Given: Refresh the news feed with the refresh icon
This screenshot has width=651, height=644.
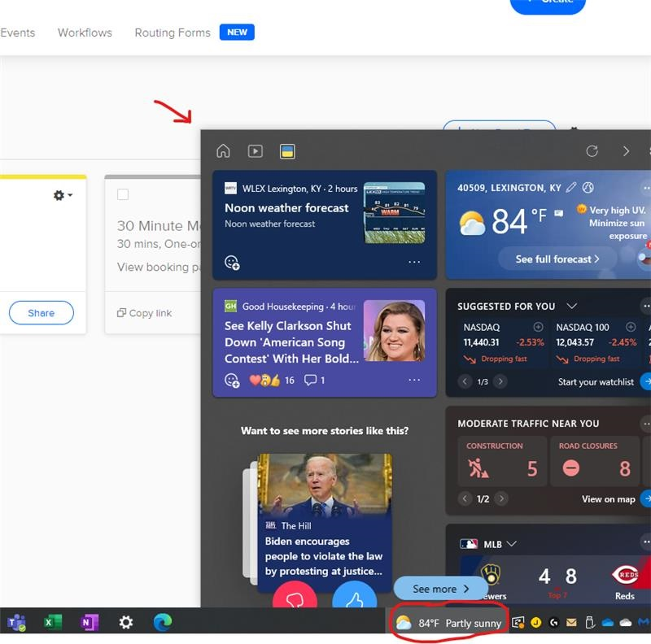Looking at the screenshot, I should coord(592,151).
